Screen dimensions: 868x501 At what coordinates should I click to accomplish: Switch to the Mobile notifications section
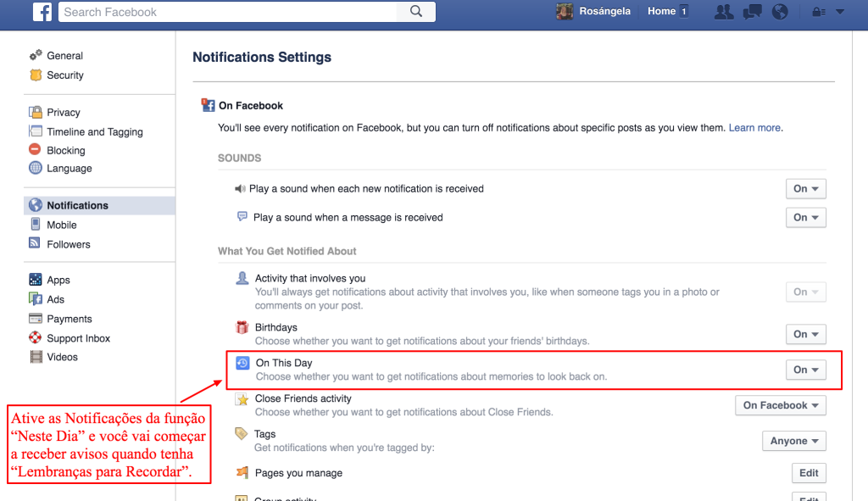click(61, 224)
